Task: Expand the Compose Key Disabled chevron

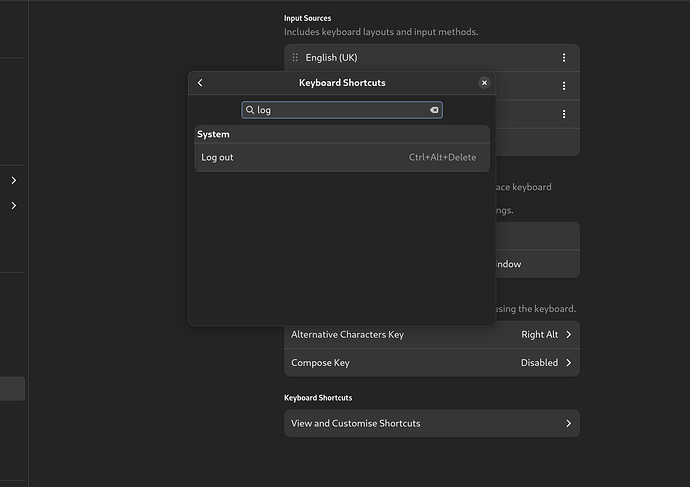Action: [568, 362]
